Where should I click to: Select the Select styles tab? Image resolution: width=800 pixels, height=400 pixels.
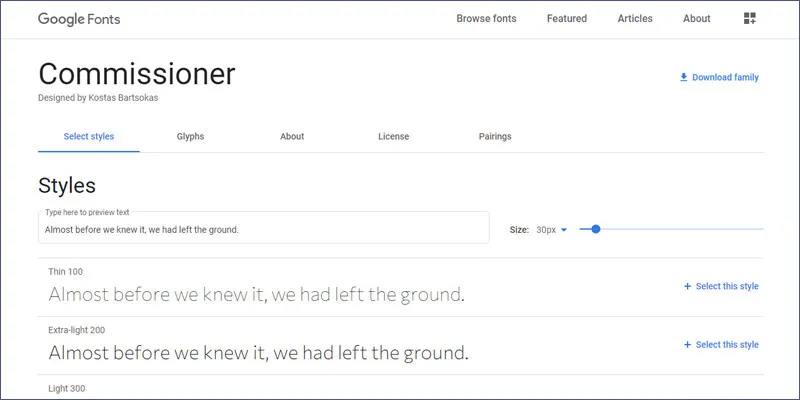(89, 137)
